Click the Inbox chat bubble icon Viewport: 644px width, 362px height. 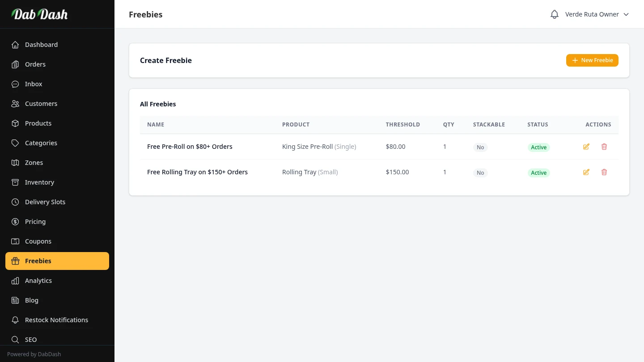15,84
